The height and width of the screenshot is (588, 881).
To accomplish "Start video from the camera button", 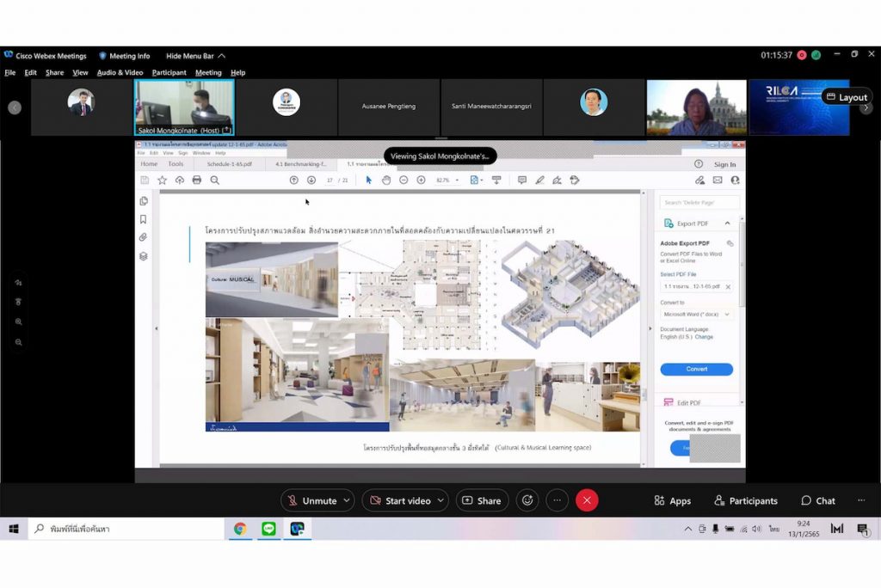I will pos(399,500).
